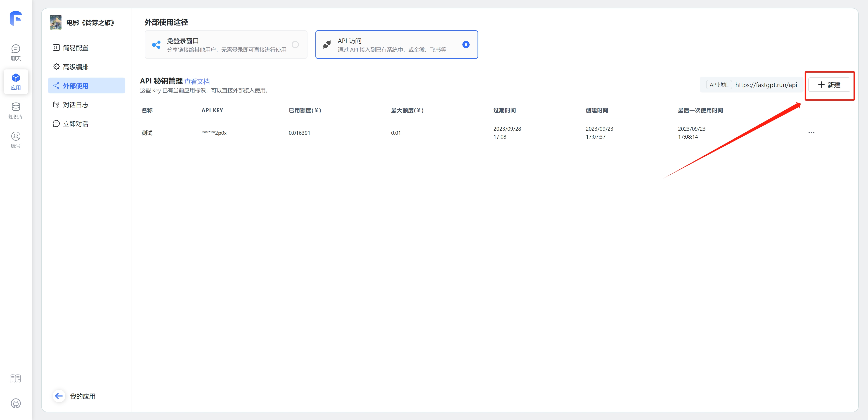The width and height of the screenshot is (868, 420).
Task: Select the 外部使用 menu item
Action: pyautogui.click(x=76, y=86)
